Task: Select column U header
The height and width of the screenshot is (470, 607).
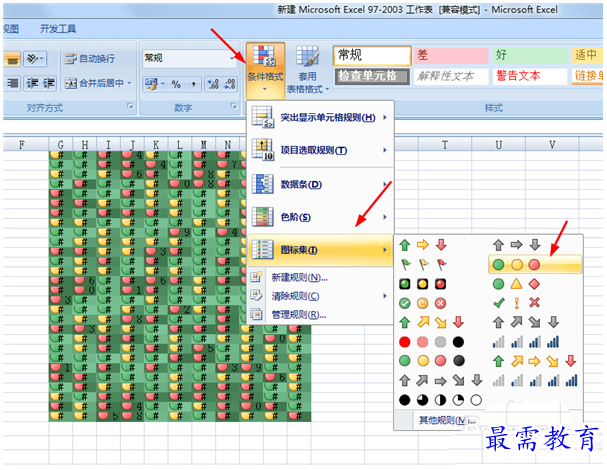Action: [499, 145]
